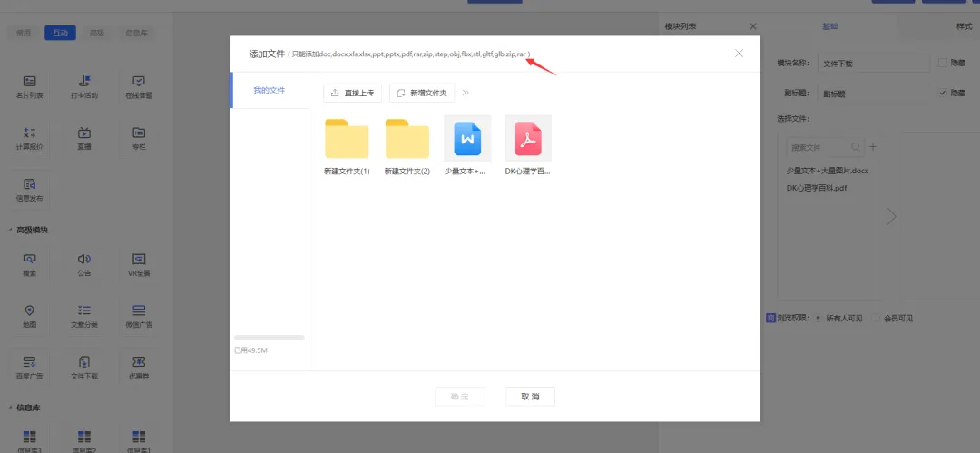Click the magnifier icon in 搜索文件 box
980x453 pixels.
856,147
